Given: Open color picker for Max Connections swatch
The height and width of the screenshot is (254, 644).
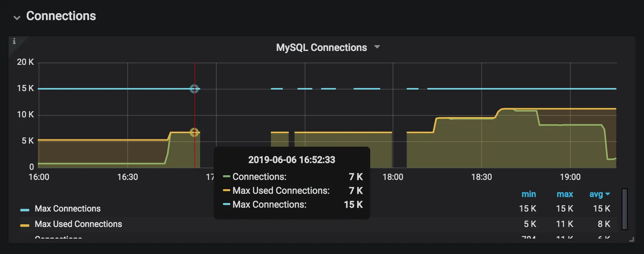Looking at the screenshot, I should (x=25, y=210).
